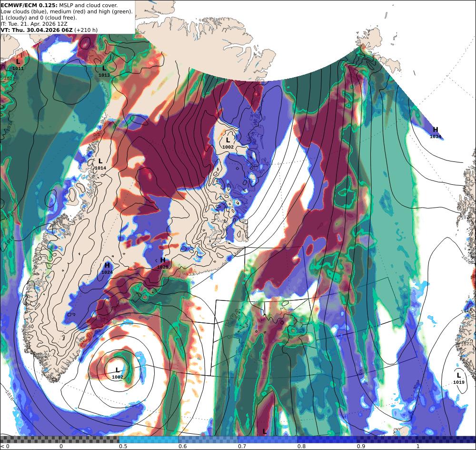This screenshot has width=476, height=450.
Task: Select the '0.8' colorbar label
Action: point(301,446)
